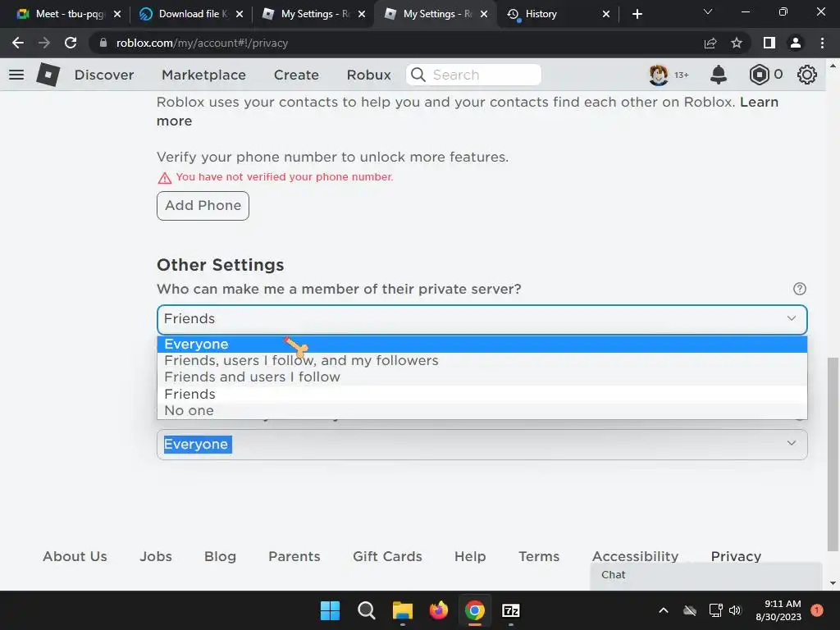Show hidden system tray icons

(x=663, y=610)
